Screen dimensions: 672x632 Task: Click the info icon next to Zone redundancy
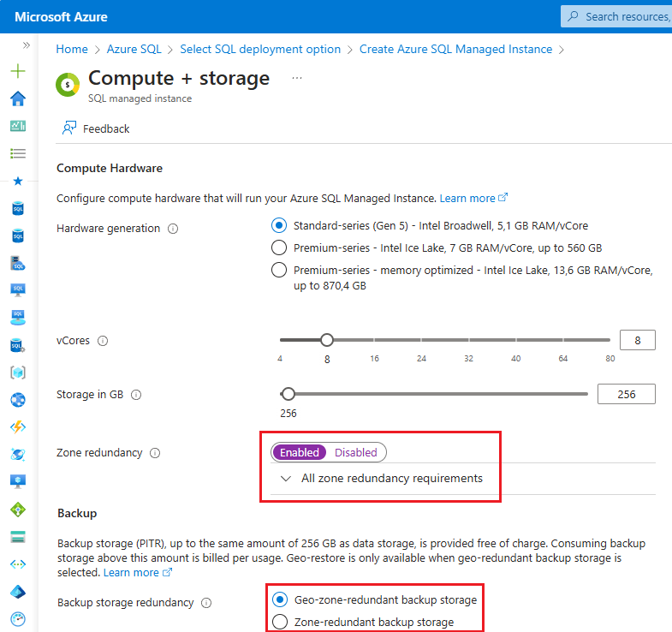point(155,453)
